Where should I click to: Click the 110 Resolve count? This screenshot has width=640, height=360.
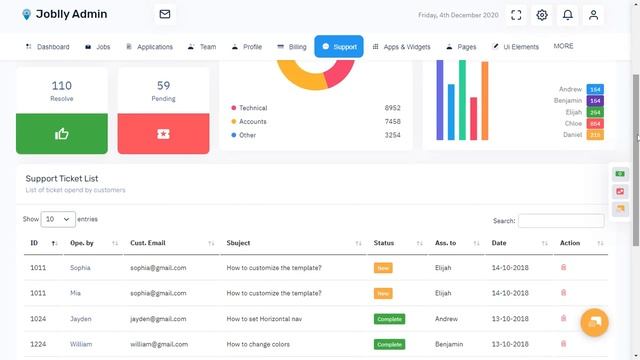click(x=62, y=86)
